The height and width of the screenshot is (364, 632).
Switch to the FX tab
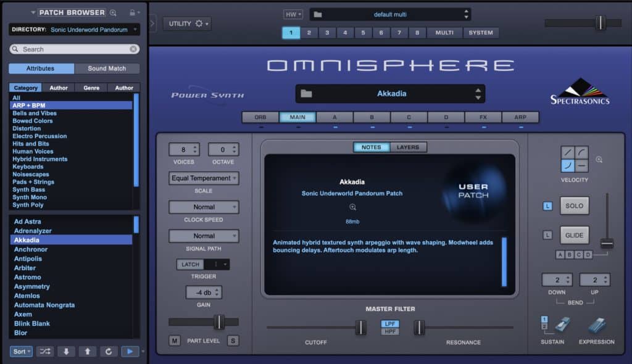(483, 117)
